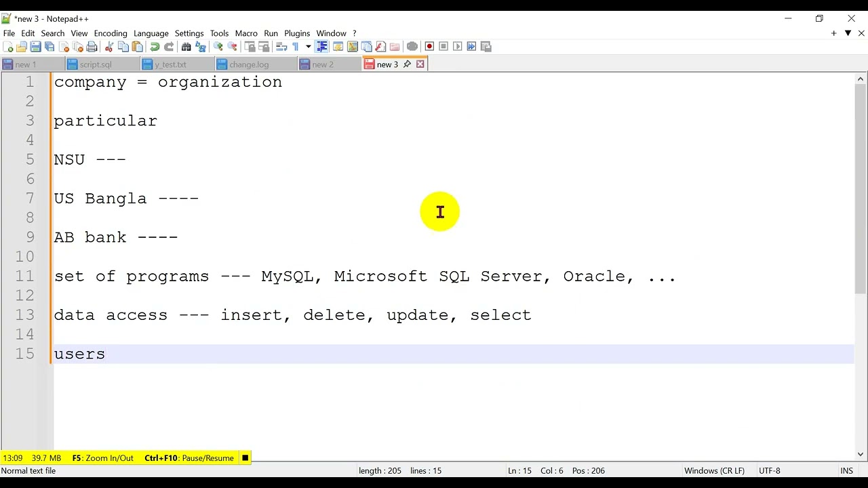The width and height of the screenshot is (868, 488).
Task: Click the Stop macro recording icon
Action: (443, 47)
